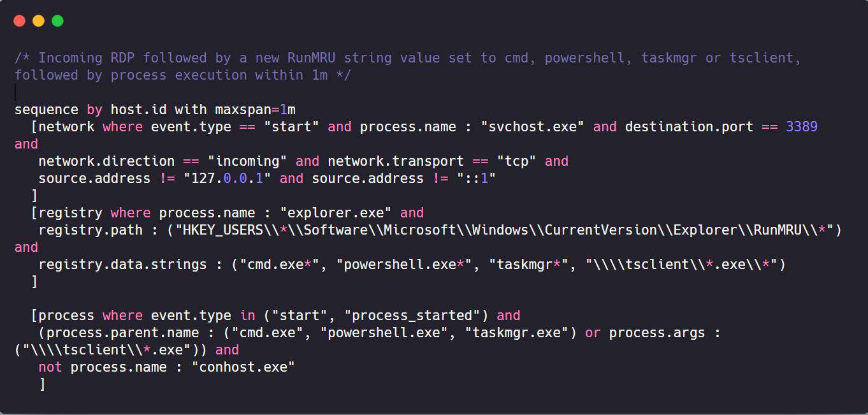868x415 pixels.
Task: Click the registry.data.strings field
Action: coord(122,265)
